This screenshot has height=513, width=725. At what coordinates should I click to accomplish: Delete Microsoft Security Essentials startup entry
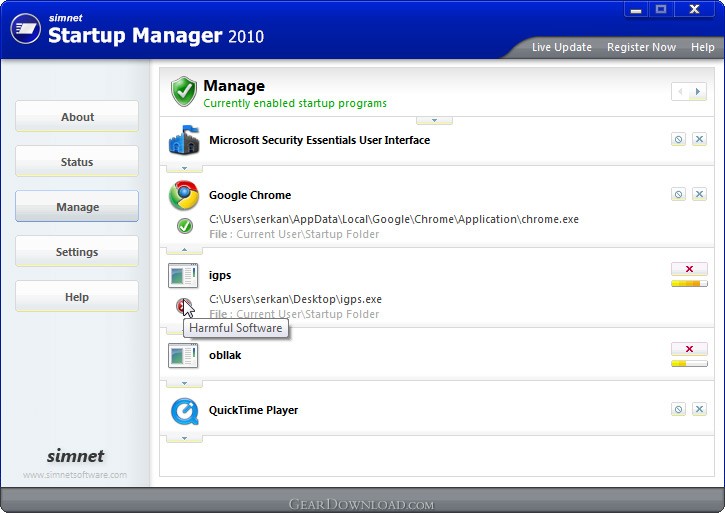[x=699, y=139]
